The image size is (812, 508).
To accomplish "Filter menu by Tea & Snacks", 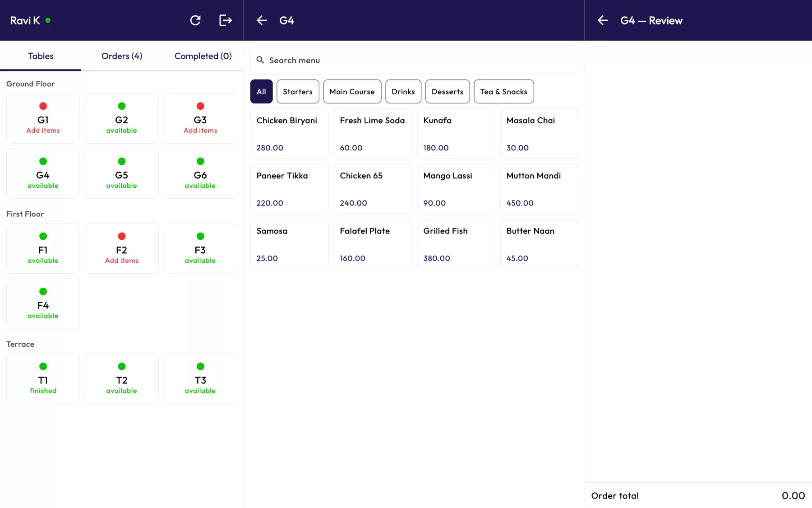I will pyautogui.click(x=504, y=92).
